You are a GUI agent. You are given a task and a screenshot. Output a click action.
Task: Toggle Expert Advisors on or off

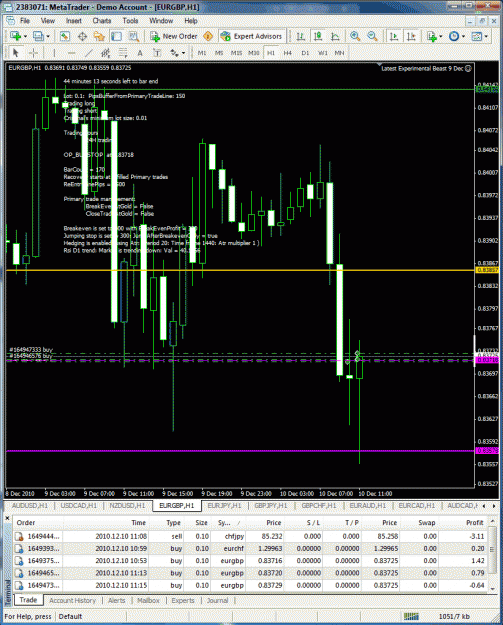(252, 36)
